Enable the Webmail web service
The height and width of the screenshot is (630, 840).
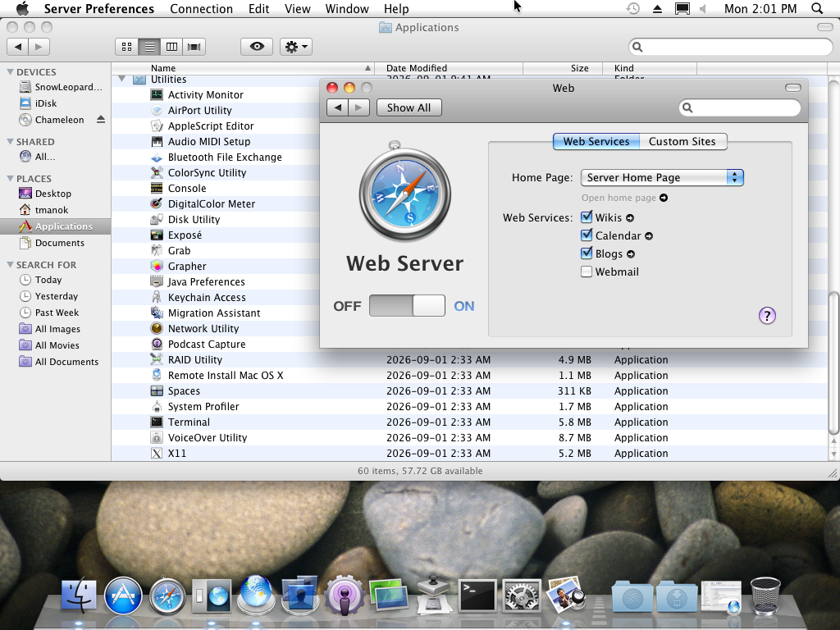[587, 272]
